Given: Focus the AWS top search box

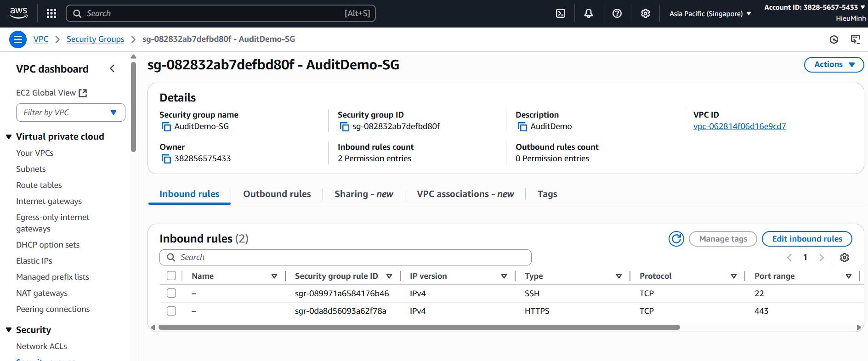Looking at the screenshot, I should [x=221, y=13].
